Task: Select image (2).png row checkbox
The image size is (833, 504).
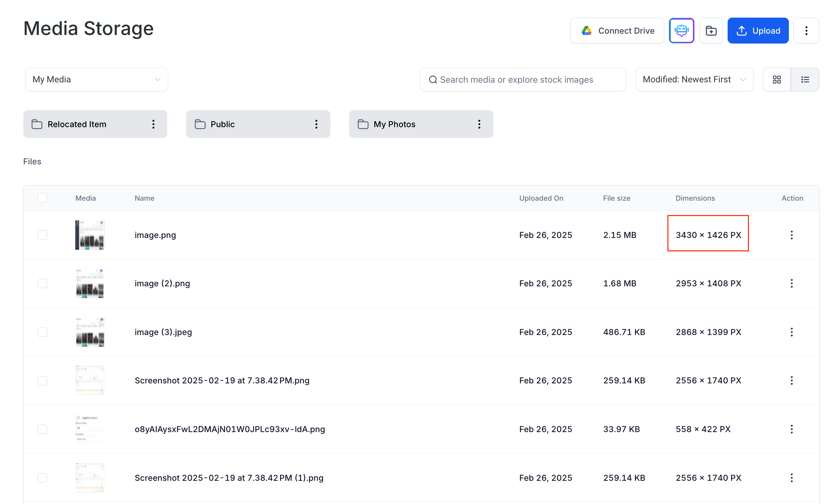Action: (42, 283)
